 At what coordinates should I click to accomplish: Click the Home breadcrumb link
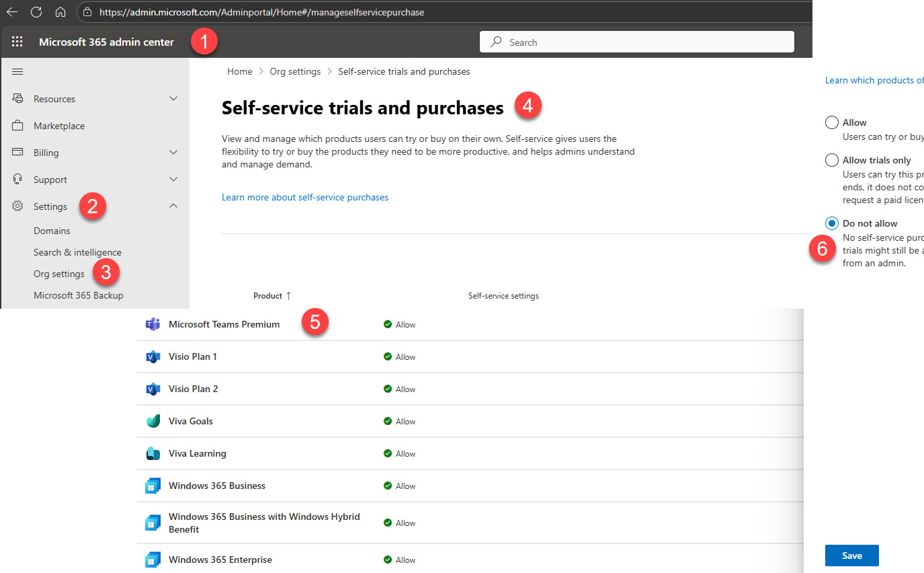click(x=239, y=71)
